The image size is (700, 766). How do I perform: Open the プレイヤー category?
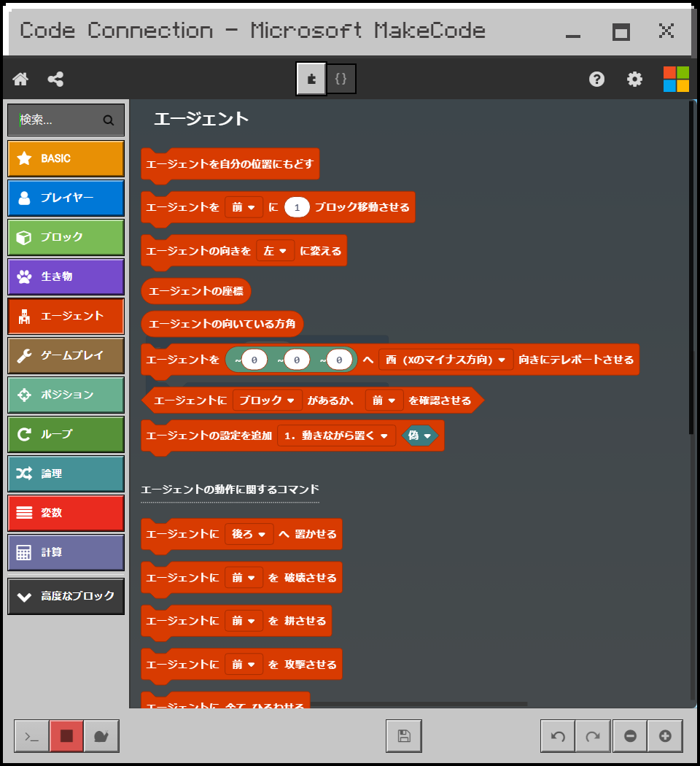[x=66, y=198]
